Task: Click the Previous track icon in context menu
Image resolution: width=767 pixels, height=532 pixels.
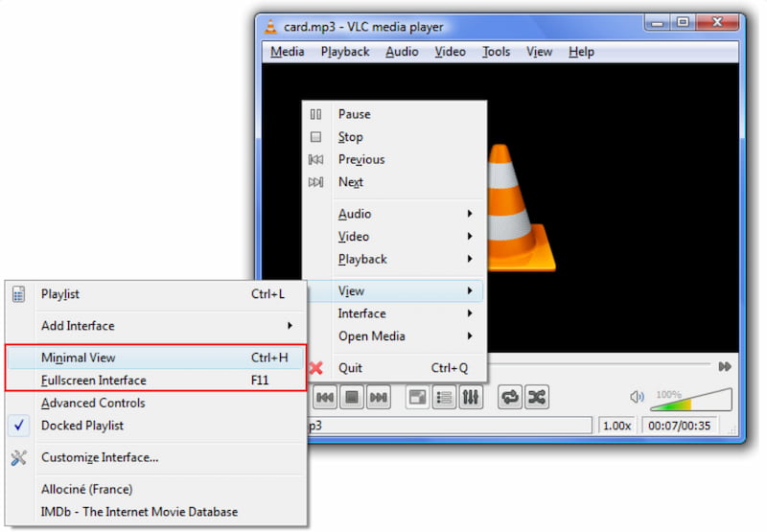Action: click(x=316, y=159)
